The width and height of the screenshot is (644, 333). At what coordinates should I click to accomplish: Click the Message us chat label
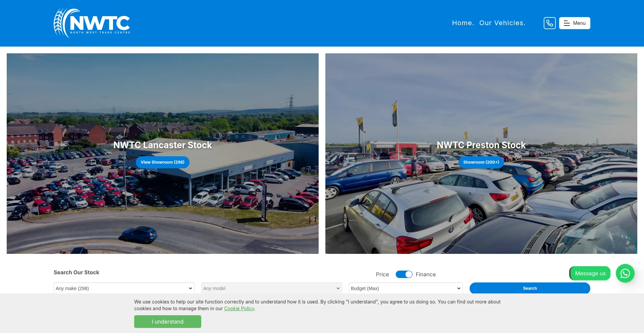tap(590, 273)
